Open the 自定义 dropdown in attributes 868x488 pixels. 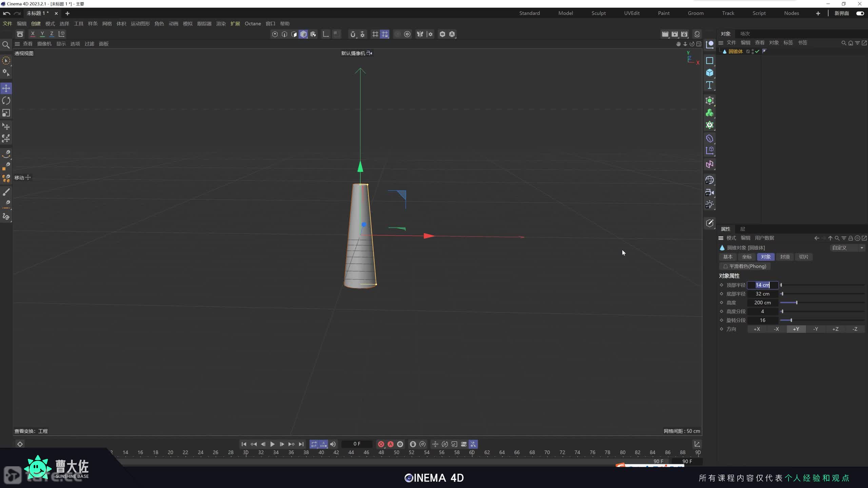[847, 248]
